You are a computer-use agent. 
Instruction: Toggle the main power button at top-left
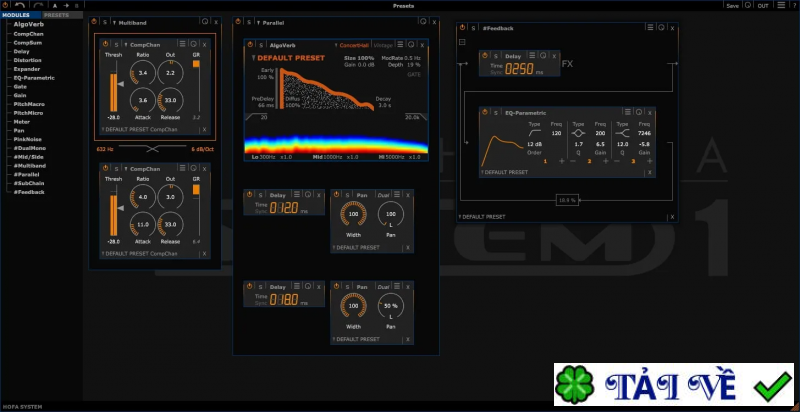(5, 5)
